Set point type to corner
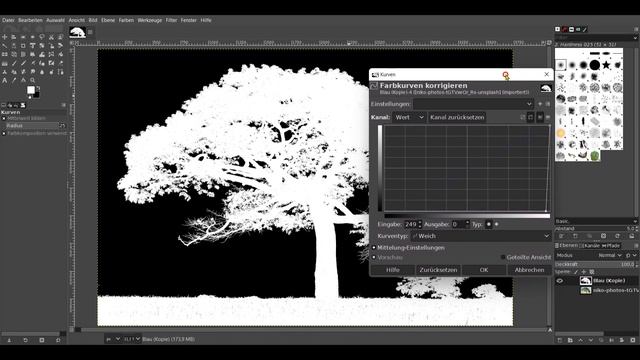This screenshot has height=360, width=640. (496, 224)
